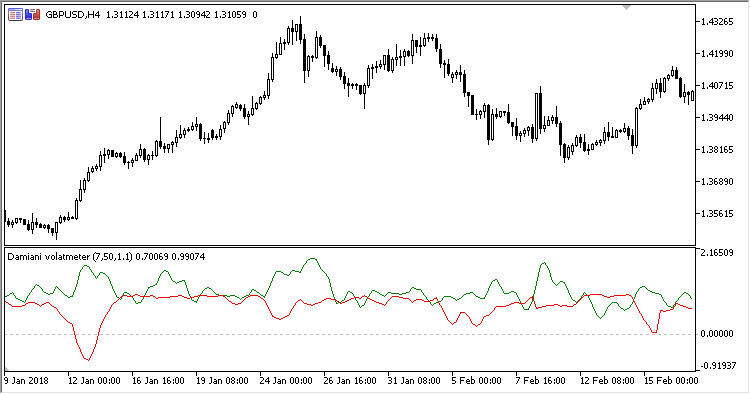Click the 15 Feb 00:00 time label
The image size is (750, 394).
[671, 381]
